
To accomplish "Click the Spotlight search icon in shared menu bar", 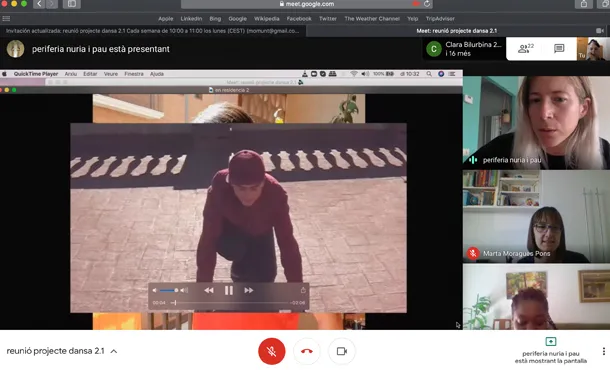I will point(429,74).
